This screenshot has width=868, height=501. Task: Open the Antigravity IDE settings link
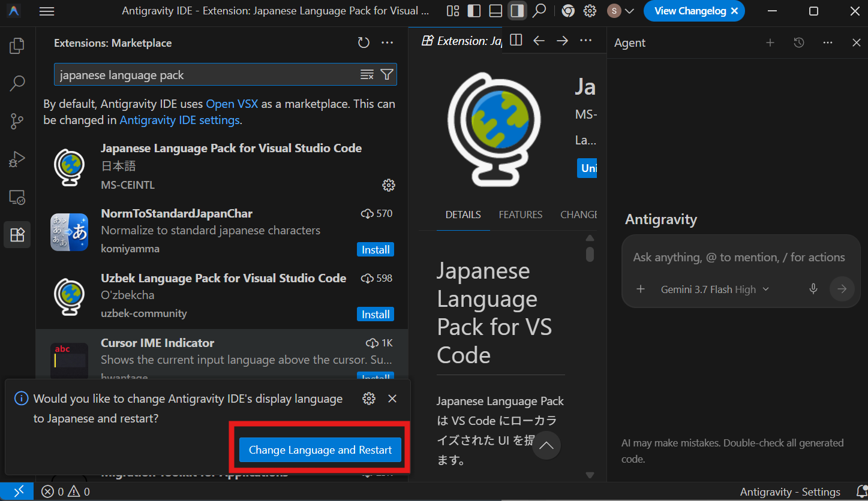tap(179, 120)
